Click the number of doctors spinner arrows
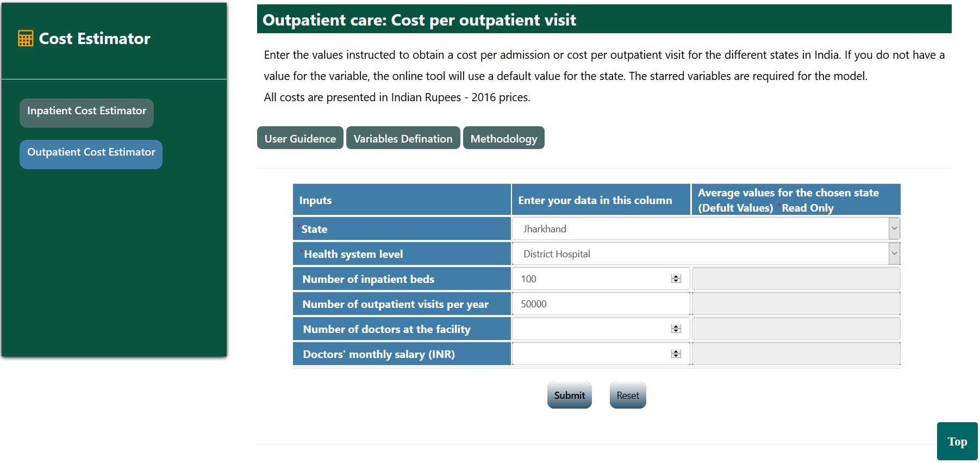Screen dimensions: 980x463 click(676, 329)
